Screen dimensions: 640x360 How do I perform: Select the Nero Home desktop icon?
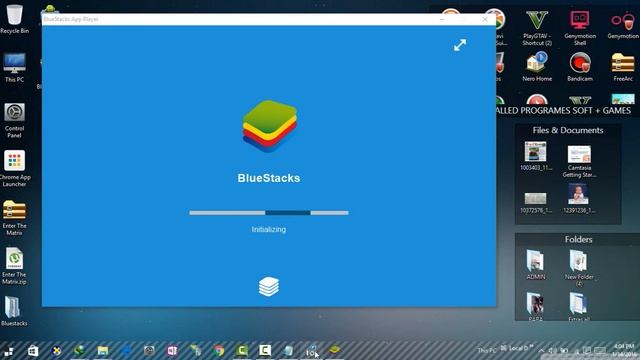(537, 67)
